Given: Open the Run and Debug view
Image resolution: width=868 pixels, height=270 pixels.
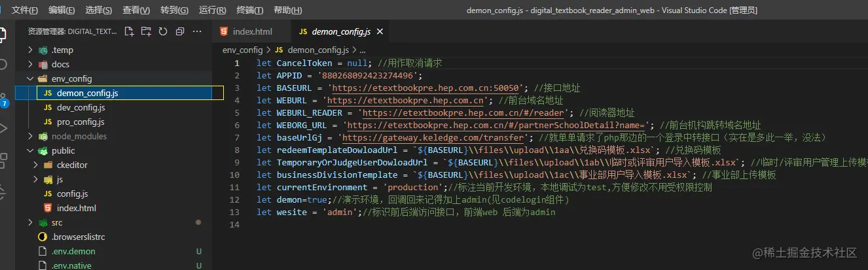Looking at the screenshot, I should click(x=3, y=128).
